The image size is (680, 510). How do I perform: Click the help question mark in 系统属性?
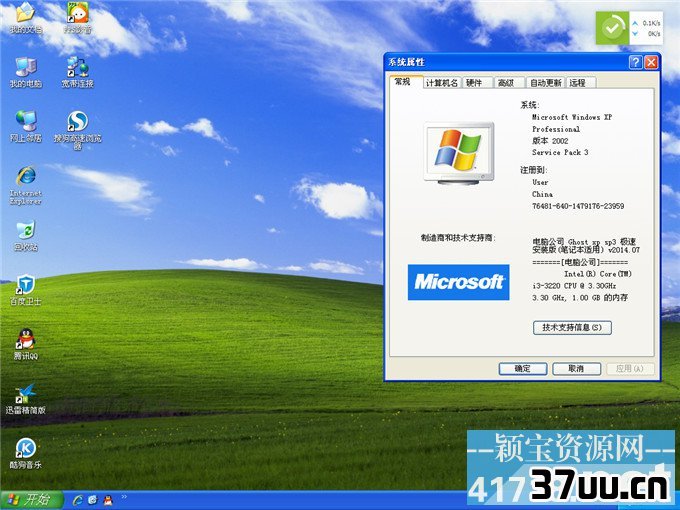635,62
